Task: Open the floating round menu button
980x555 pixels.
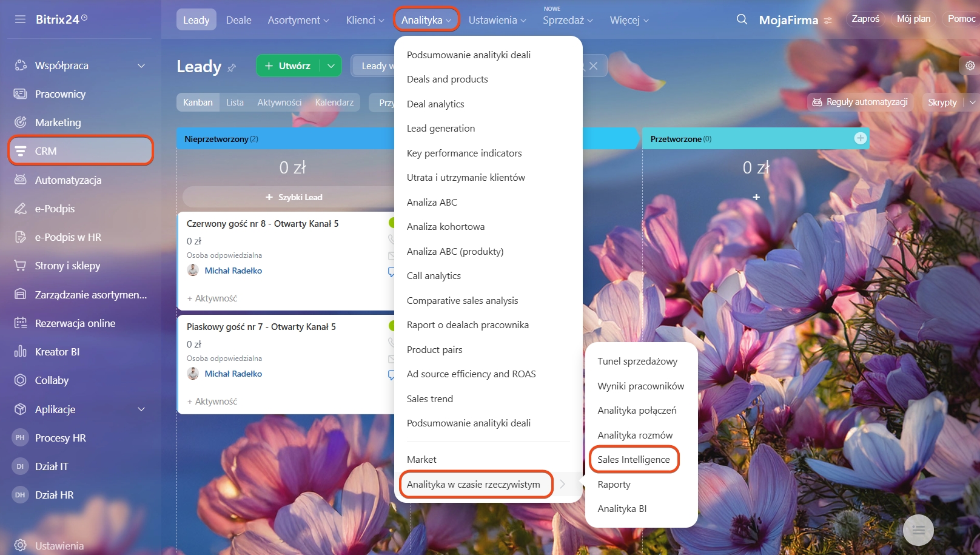Action: tap(918, 530)
